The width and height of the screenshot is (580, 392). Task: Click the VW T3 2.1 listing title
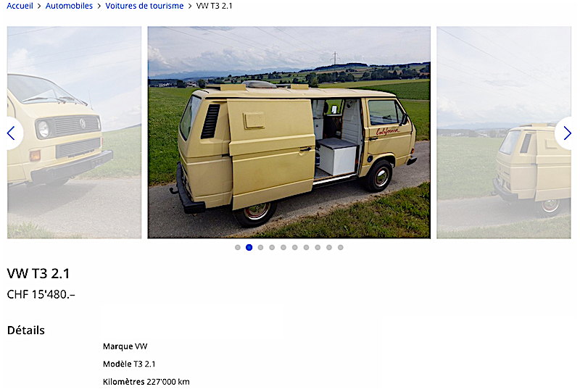point(38,274)
